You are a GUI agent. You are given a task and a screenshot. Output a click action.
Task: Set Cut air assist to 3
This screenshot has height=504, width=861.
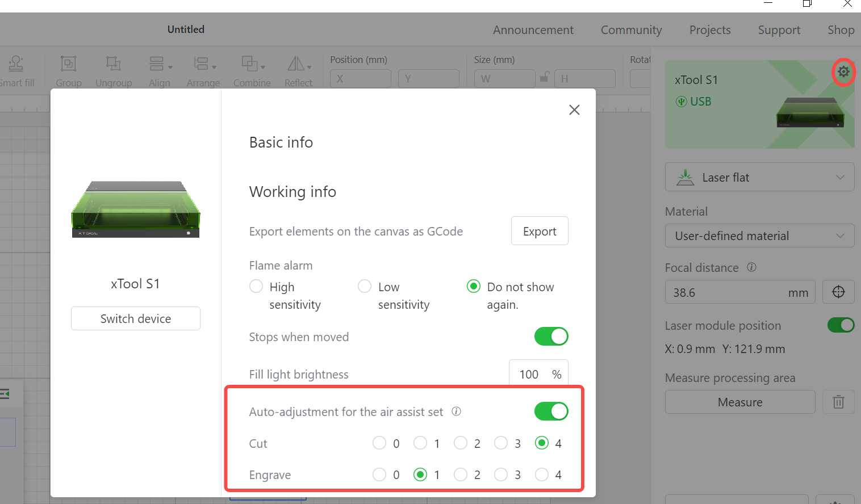pyautogui.click(x=501, y=443)
